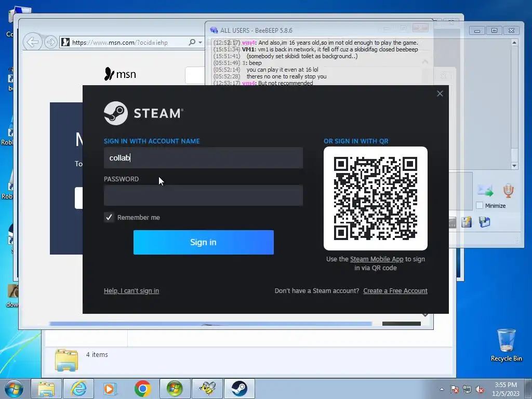Open the Create a Free Account link
532x399 pixels.
395,291
